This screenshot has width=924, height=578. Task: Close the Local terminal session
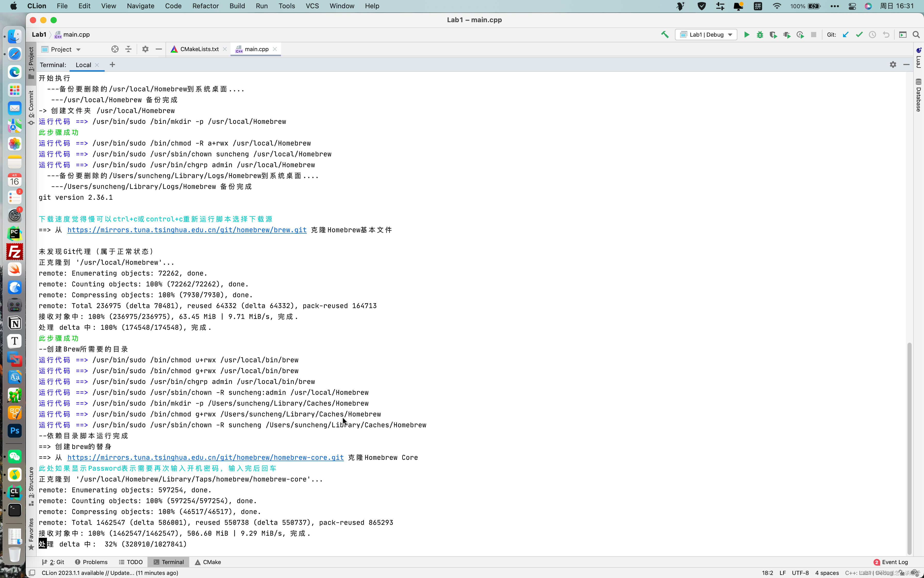pyautogui.click(x=97, y=65)
